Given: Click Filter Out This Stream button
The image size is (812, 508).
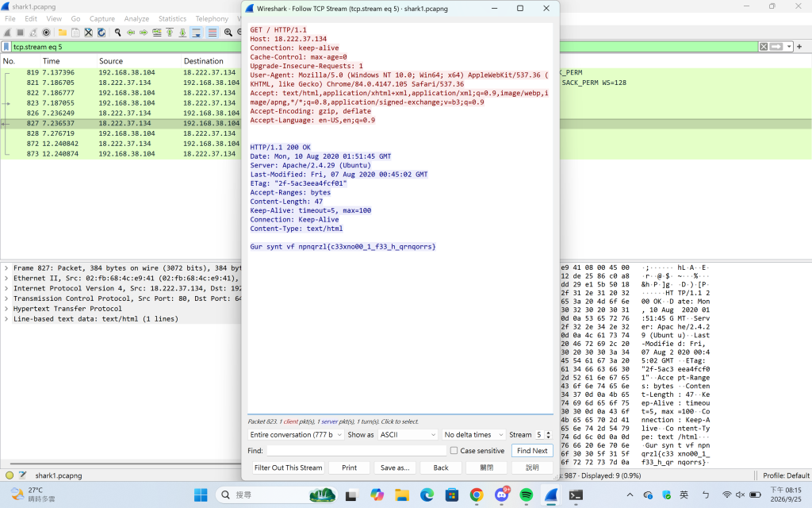Looking at the screenshot, I should point(289,468).
